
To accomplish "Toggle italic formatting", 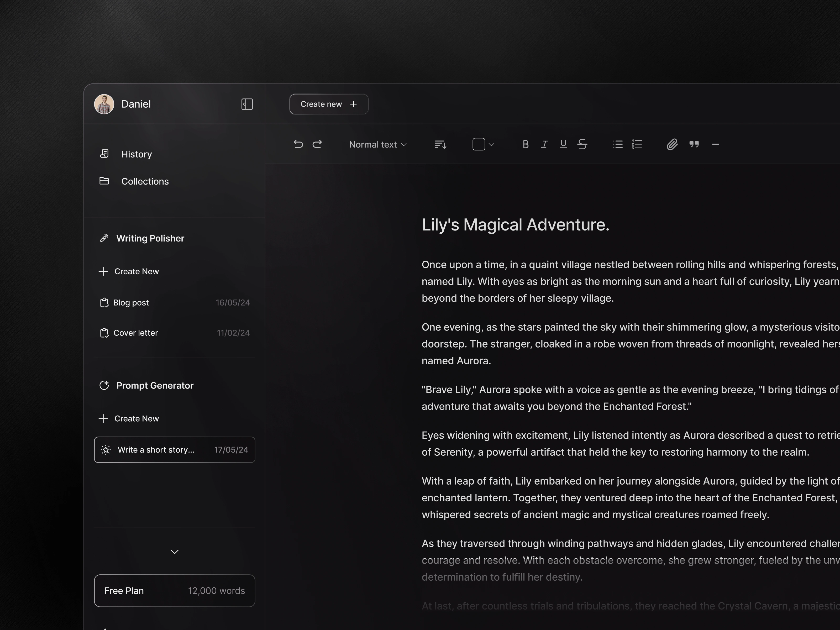I will coord(544,144).
